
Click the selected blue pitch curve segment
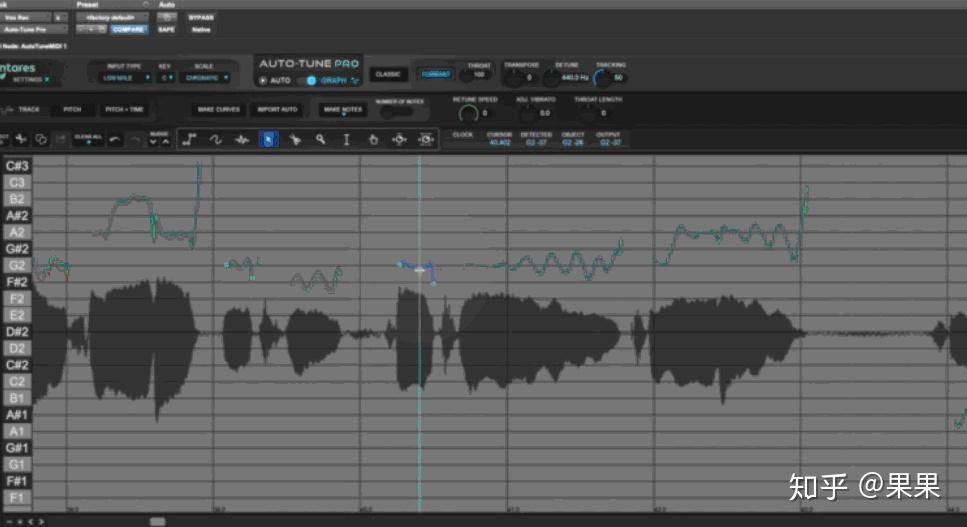(x=417, y=270)
